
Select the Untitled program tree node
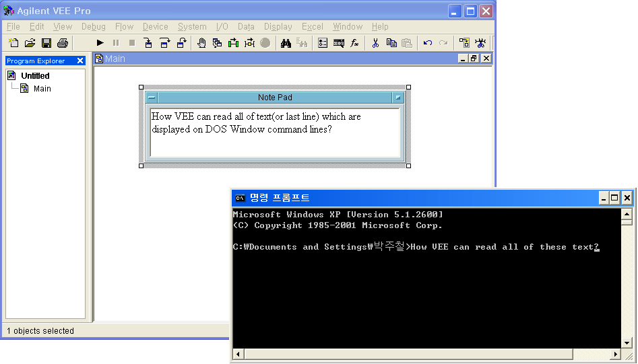35,76
